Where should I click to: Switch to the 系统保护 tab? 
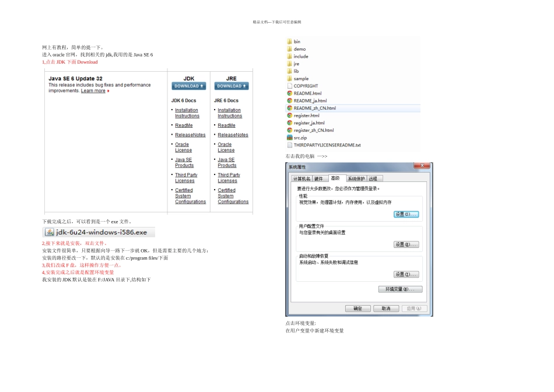[356, 178]
